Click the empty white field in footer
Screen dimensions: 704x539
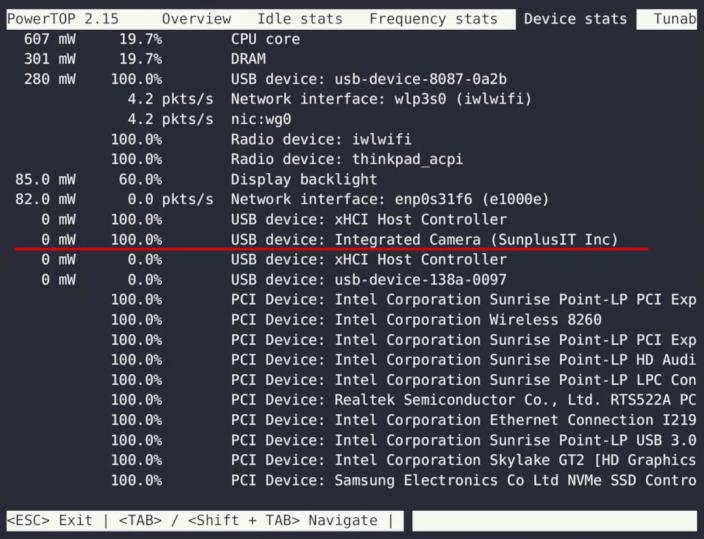pyautogui.click(x=554, y=521)
